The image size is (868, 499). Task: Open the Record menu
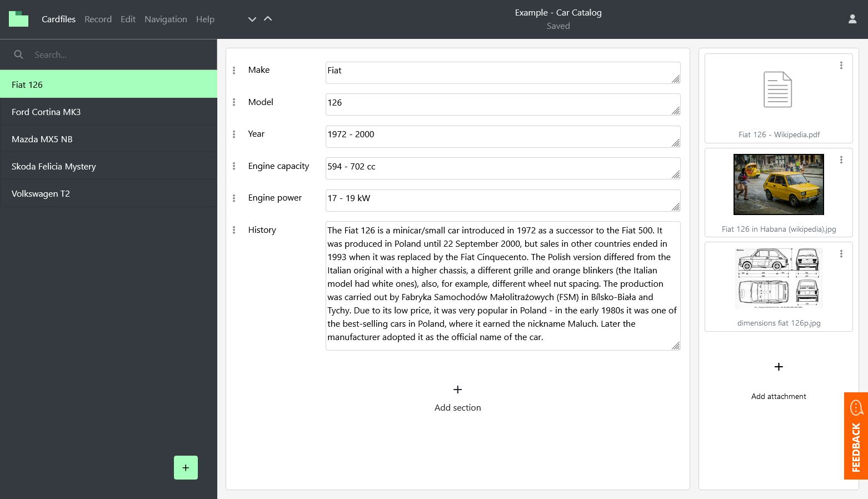click(x=98, y=19)
